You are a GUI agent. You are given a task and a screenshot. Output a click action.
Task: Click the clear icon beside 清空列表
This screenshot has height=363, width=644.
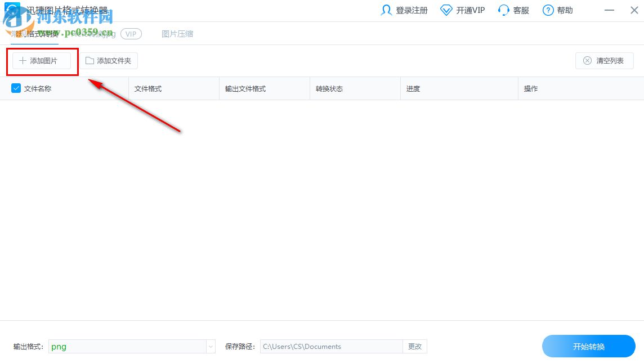(588, 60)
